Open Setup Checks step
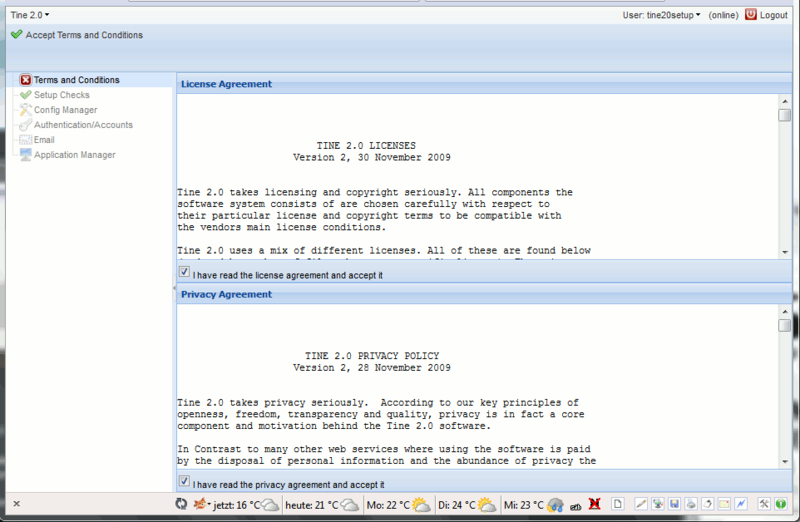 (x=62, y=95)
